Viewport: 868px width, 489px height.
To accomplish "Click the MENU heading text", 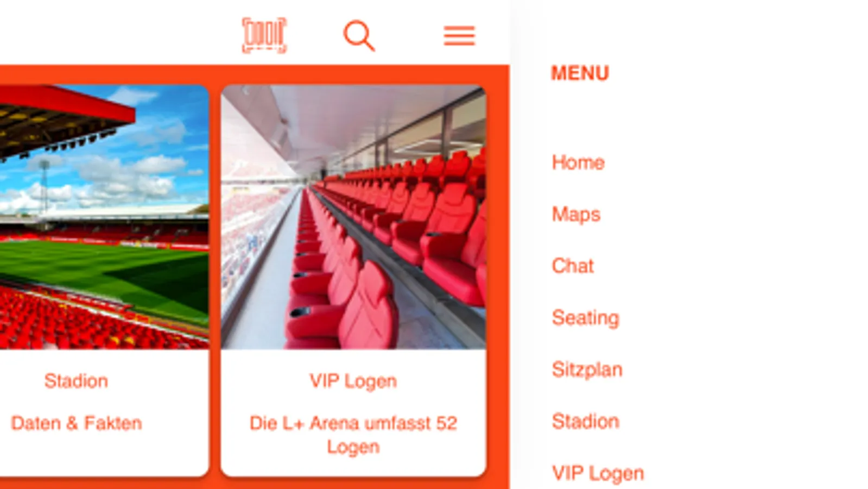I will pos(580,73).
